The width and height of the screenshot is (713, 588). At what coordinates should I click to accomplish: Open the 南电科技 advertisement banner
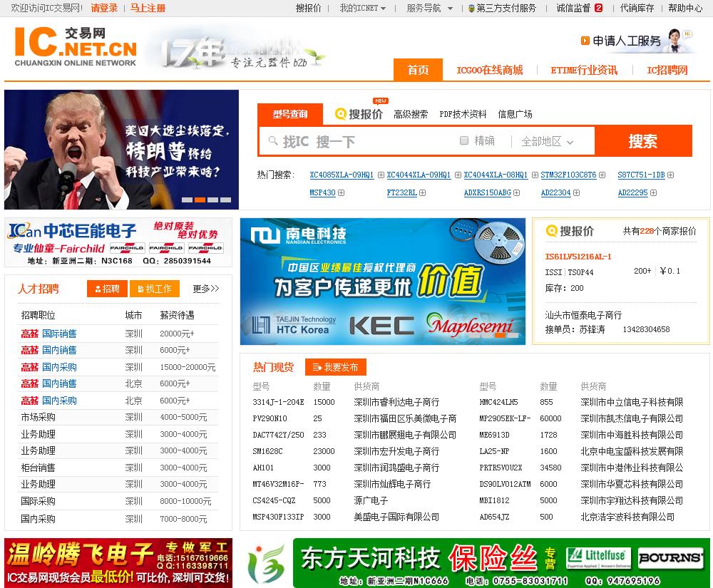[x=383, y=282]
